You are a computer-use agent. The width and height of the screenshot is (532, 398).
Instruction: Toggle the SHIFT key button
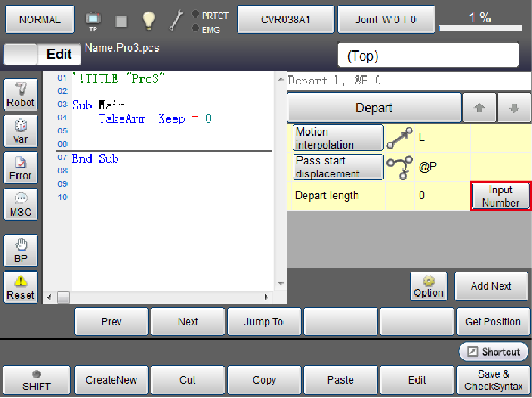click(37, 380)
